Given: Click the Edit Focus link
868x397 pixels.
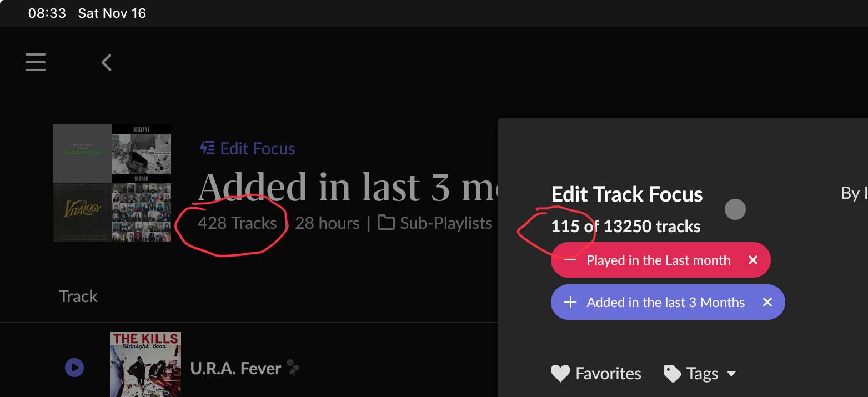Looking at the screenshot, I should pyautogui.click(x=258, y=149).
